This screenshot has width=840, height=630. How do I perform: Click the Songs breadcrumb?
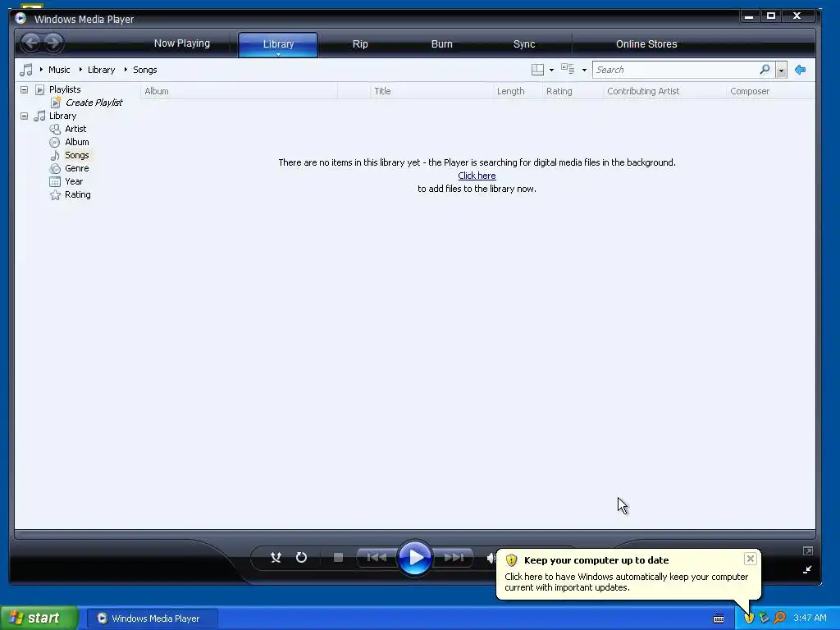point(144,70)
